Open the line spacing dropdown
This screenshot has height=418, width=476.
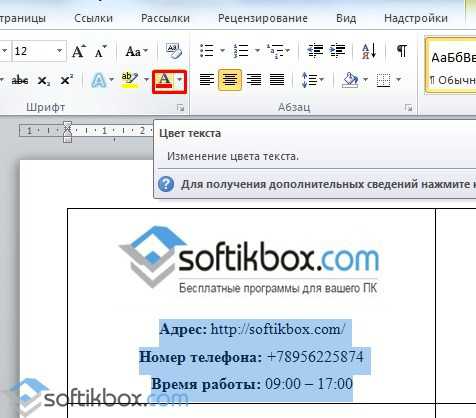(x=312, y=80)
